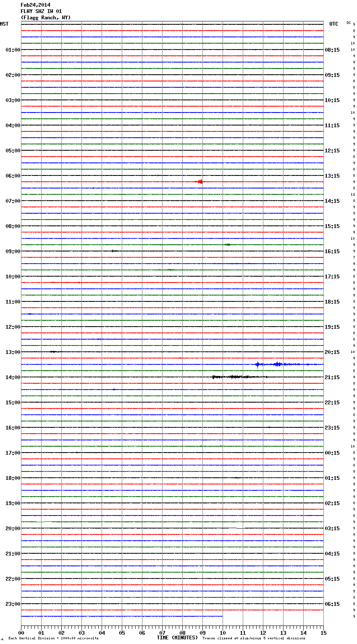
Task: Select the 02:00 MST row label
Action: click(x=13, y=75)
